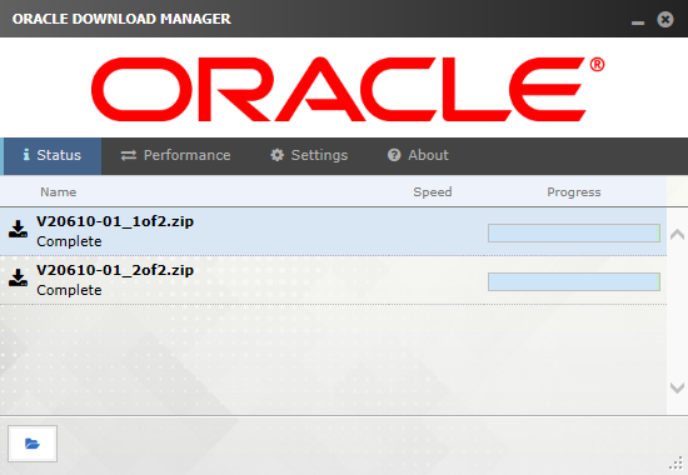Screen dimensions: 688x475
Task: Click download icon for V20610-01_1of2.zip
Action: point(18,229)
